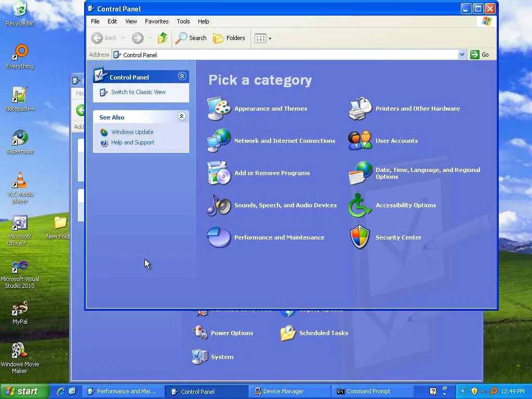
Task: Open Help and Support link
Action: [132, 142]
